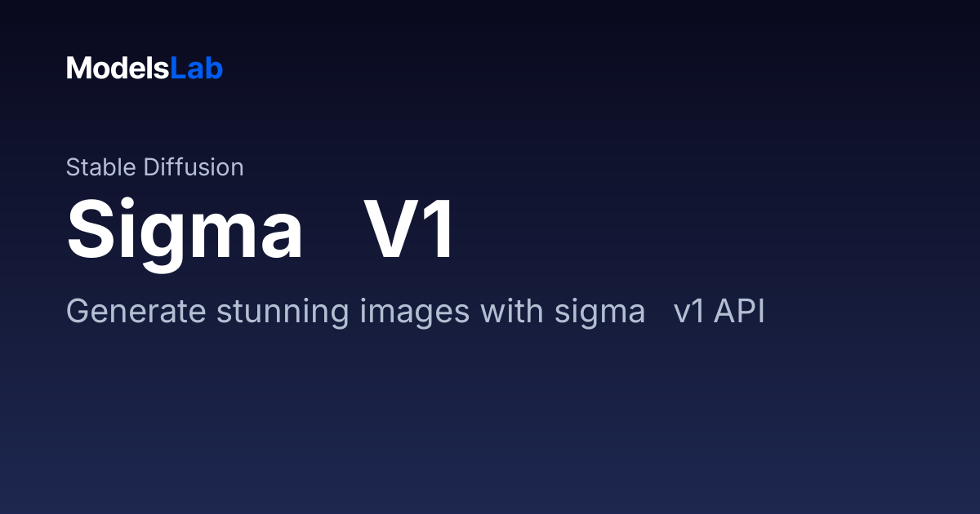Click the large word "Sigma" in the heading

coord(185,230)
